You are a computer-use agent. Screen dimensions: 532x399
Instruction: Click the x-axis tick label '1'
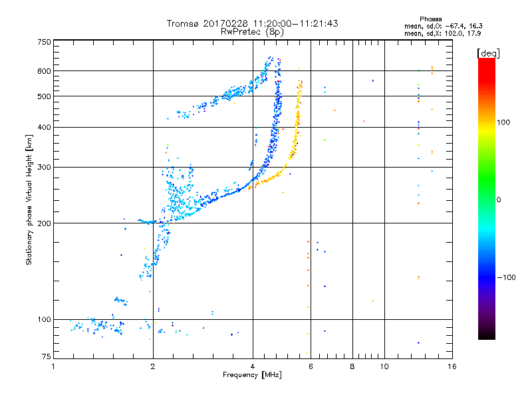click(53, 366)
